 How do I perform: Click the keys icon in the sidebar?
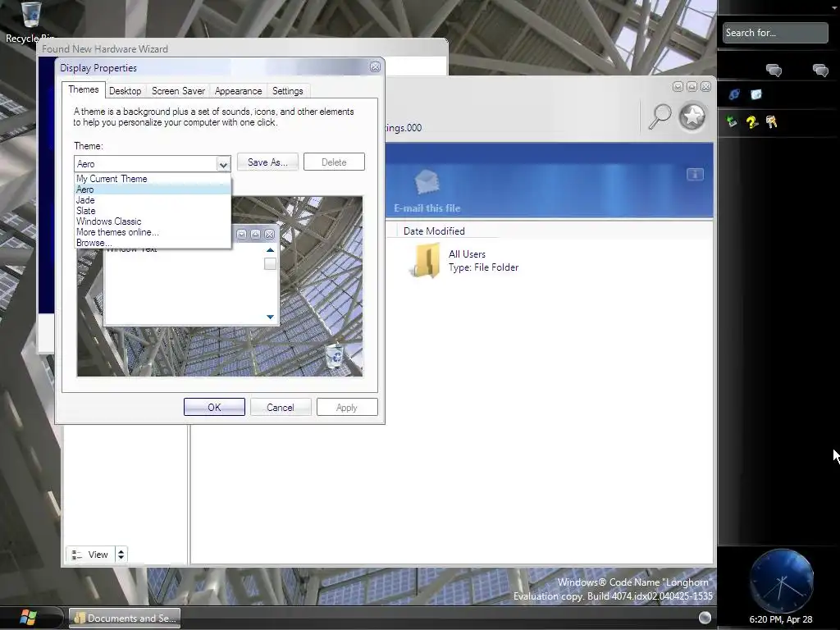pyautogui.click(x=771, y=122)
